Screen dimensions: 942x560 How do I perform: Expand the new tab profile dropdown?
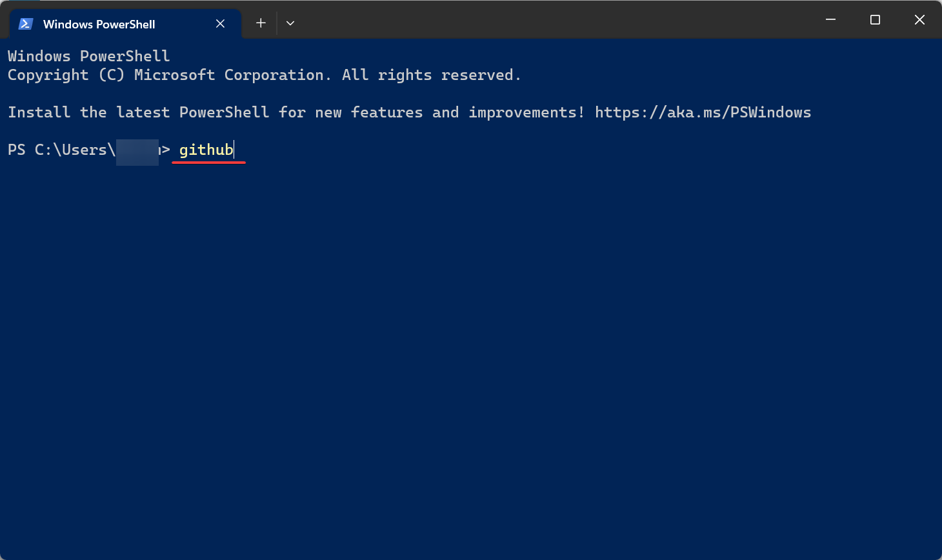click(290, 23)
